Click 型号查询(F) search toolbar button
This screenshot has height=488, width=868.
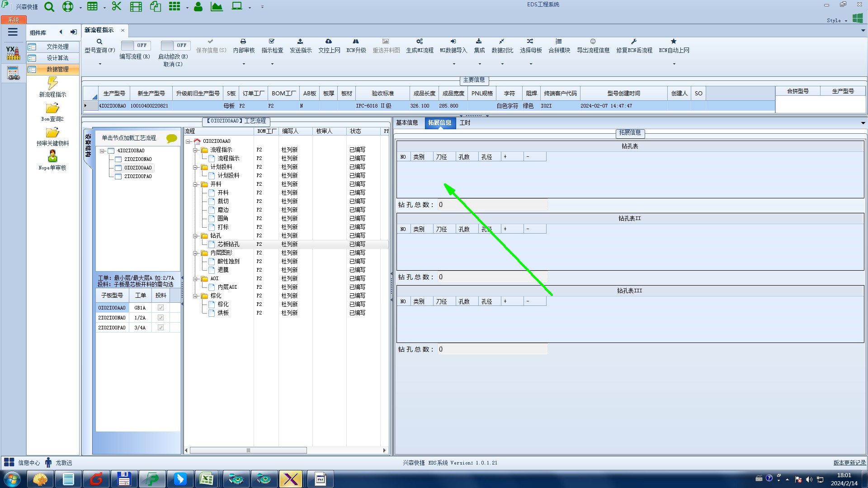(x=99, y=46)
